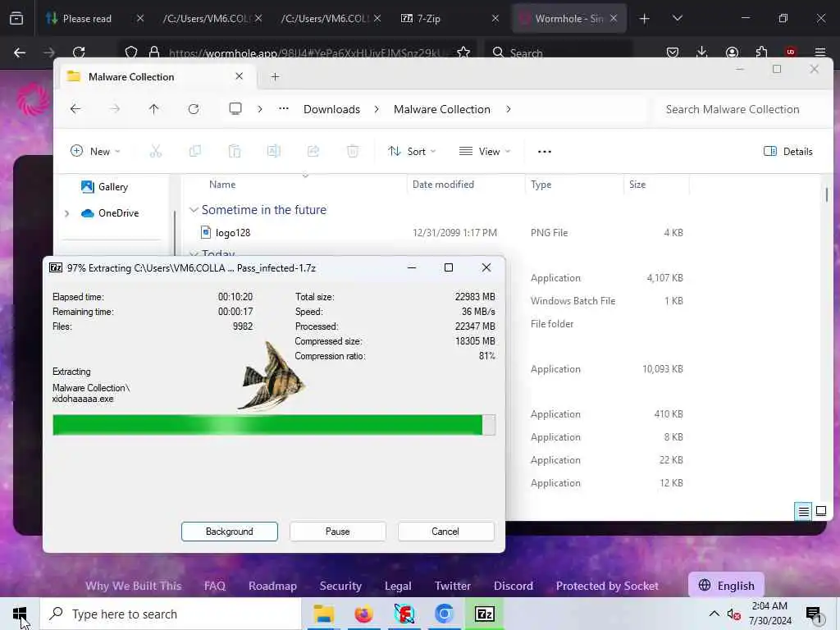Image resolution: width=840 pixels, height=630 pixels.
Task: Pause the 7-Zip extraction
Action: (x=337, y=532)
